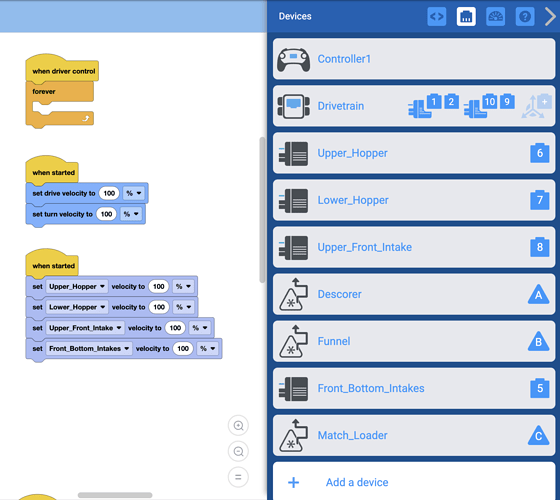The width and height of the screenshot is (560, 500).
Task: Click the Add a device plus icon
Action: pyautogui.click(x=294, y=482)
